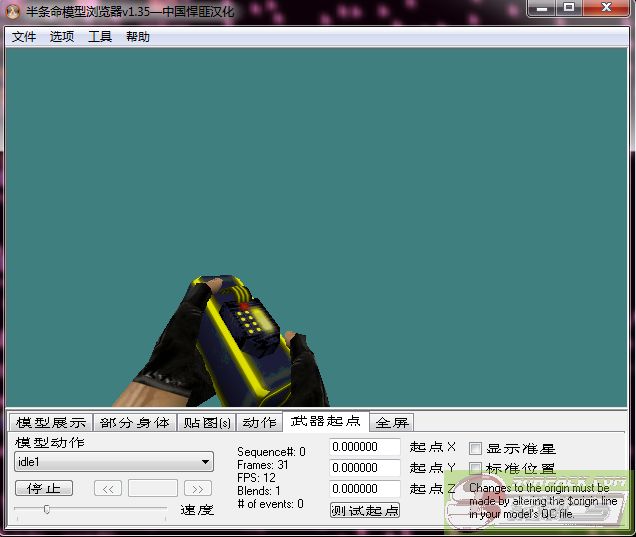Switch to the 贴图(s) tab
This screenshot has height=537, width=636.
tap(207, 423)
